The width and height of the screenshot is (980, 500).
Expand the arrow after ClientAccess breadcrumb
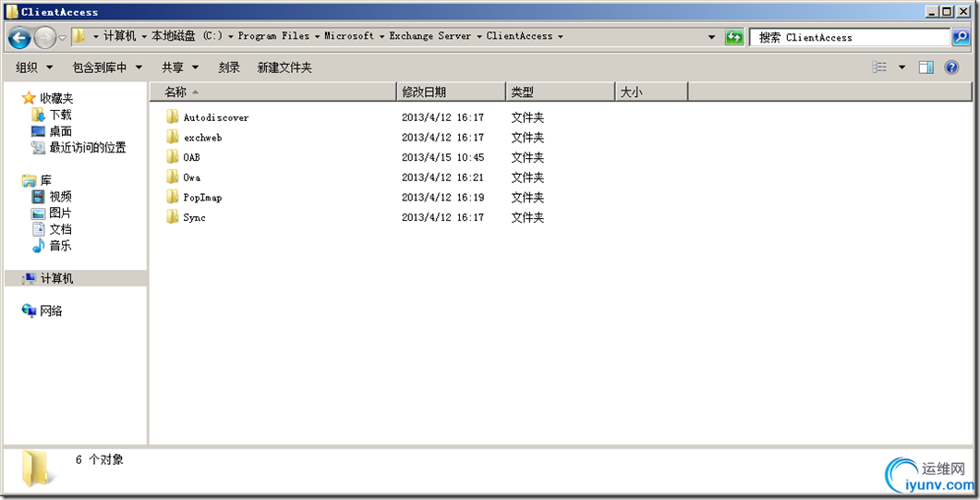(x=561, y=37)
